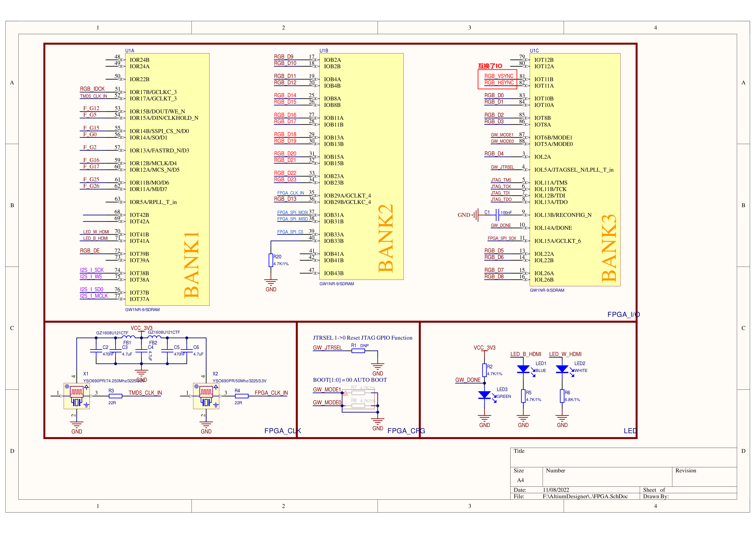Image resolution: width=756 pixels, height=534 pixels.
Task: Select the greyed-out R7 resistor
Action: pos(358,393)
